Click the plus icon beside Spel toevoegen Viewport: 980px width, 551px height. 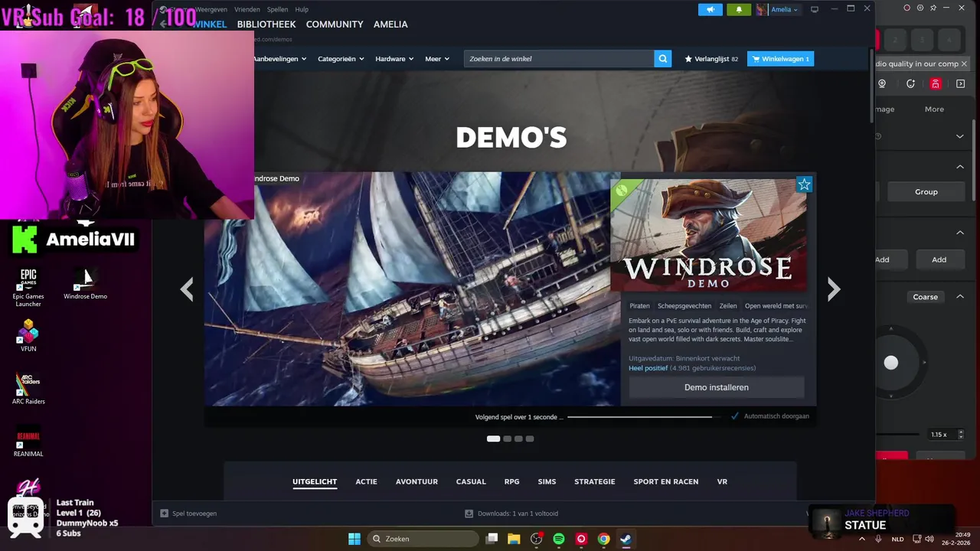point(164,514)
